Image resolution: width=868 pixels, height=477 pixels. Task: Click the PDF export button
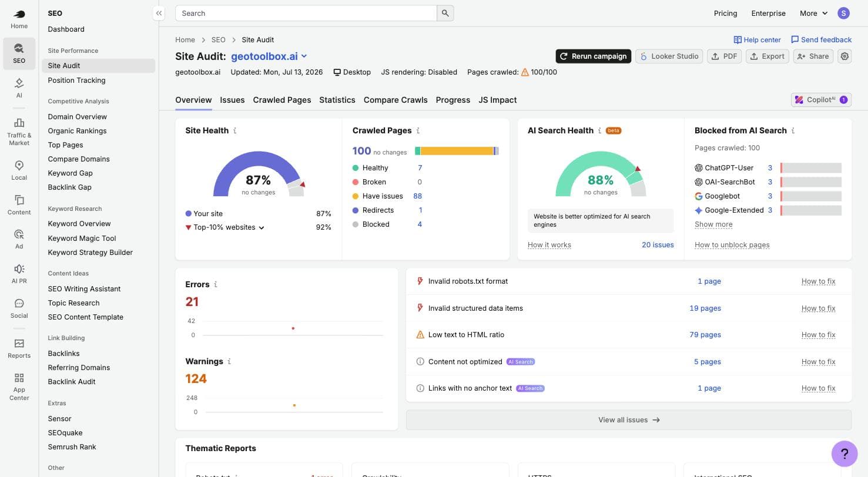coord(724,56)
